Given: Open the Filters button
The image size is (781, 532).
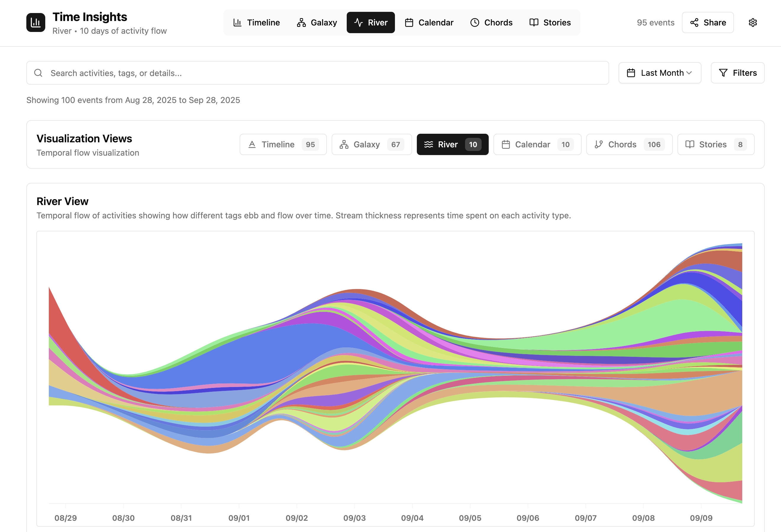Looking at the screenshot, I should (x=737, y=73).
